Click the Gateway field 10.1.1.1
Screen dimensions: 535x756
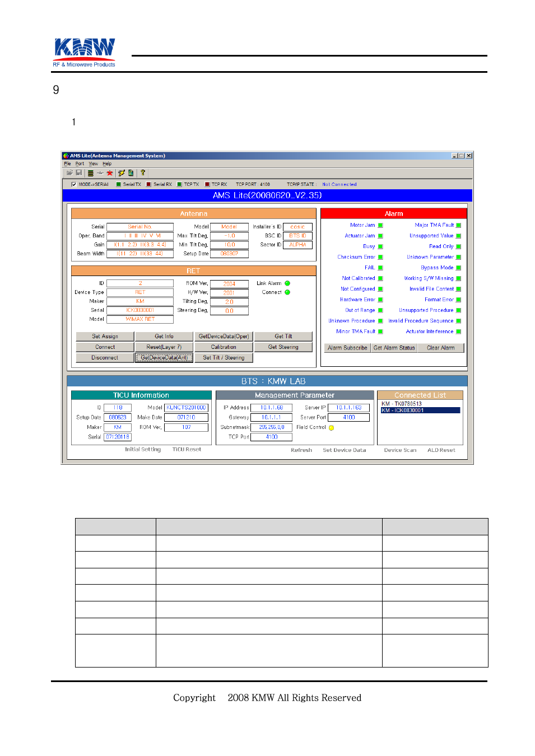click(x=272, y=417)
